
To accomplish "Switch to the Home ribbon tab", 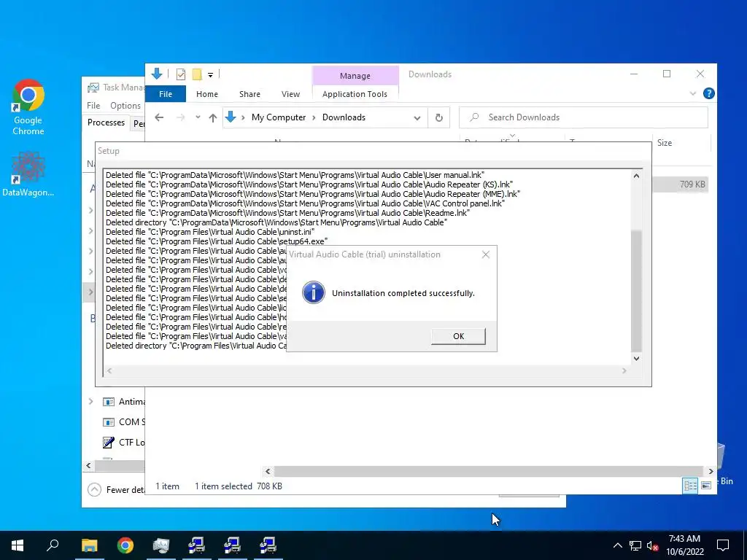I will click(206, 94).
